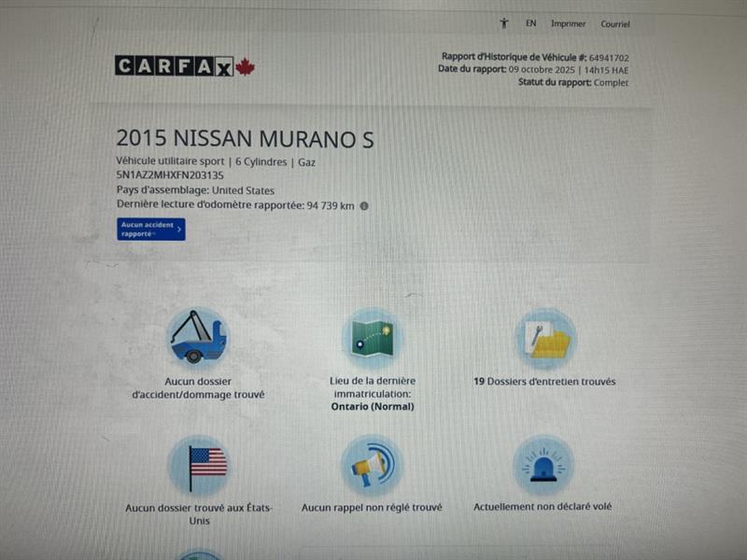Click the accessibility person icon in top bar
747x560 pixels.
506,23
